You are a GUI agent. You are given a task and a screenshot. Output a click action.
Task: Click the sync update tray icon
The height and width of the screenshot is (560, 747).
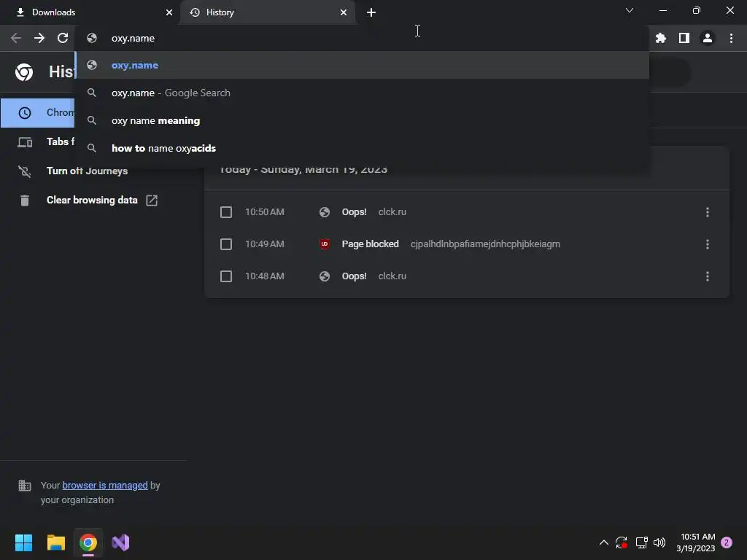[622, 542]
